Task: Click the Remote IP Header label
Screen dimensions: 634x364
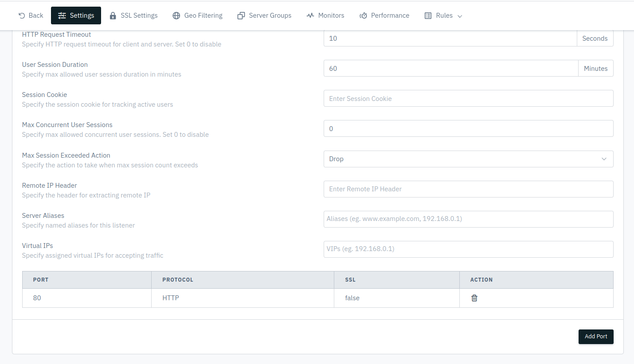Action: click(50, 186)
